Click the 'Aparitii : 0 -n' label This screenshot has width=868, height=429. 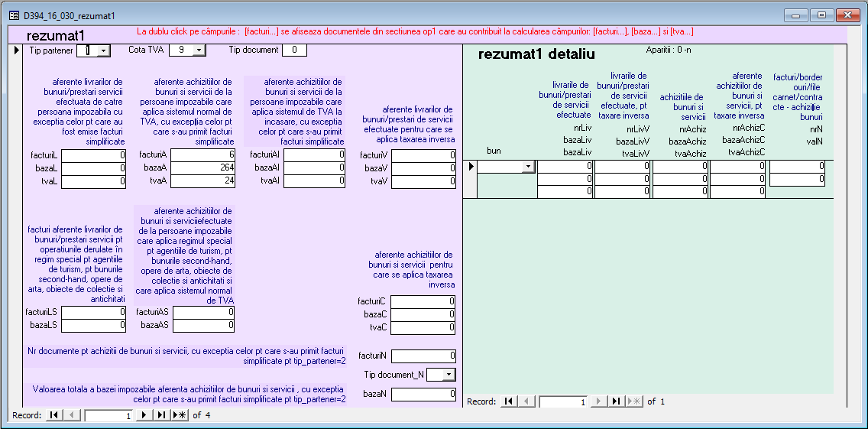669,50
